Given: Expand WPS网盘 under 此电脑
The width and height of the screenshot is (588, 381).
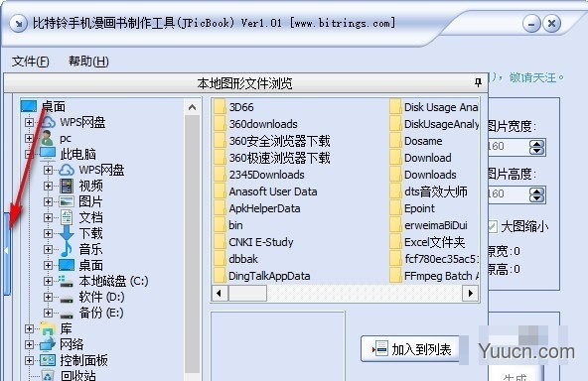Looking at the screenshot, I should 48,170.
